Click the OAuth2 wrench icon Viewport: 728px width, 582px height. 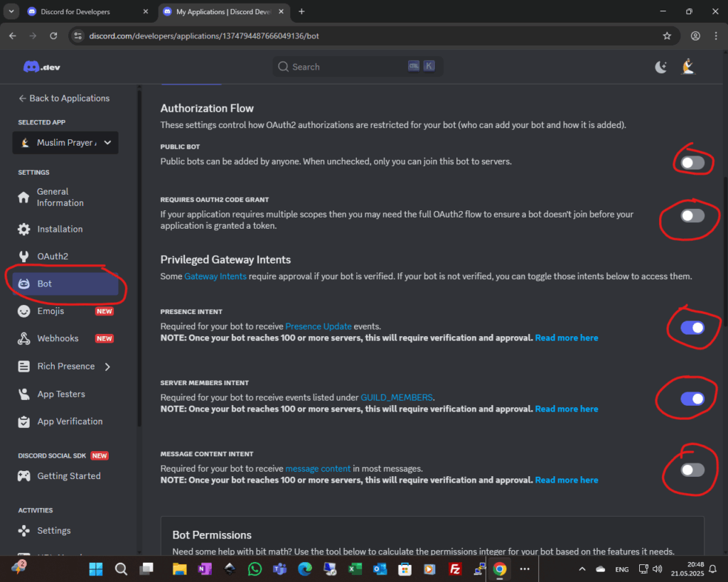[23, 257]
